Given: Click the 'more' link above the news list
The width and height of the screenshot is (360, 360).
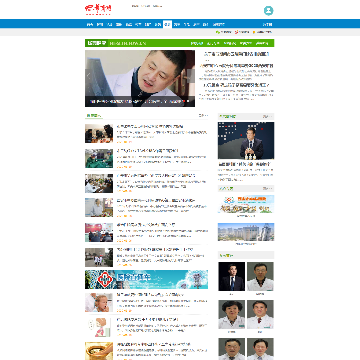Looking at the screenshot, I should pos(203,115).
